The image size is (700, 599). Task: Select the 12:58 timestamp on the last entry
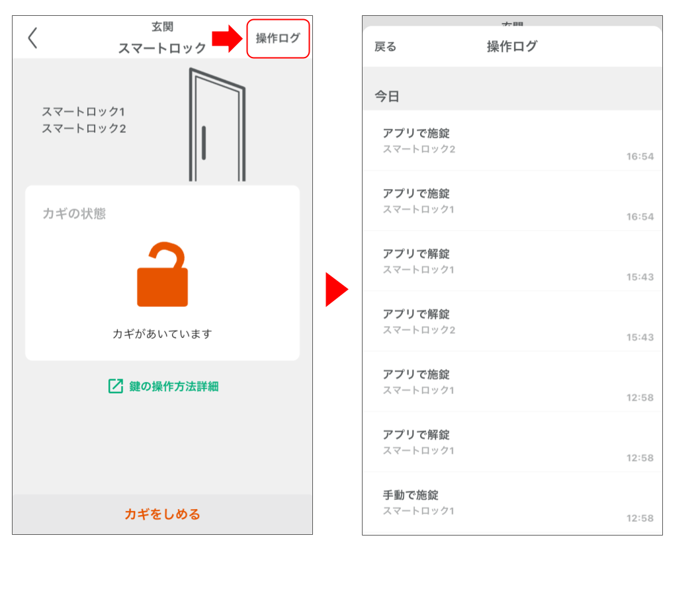point(640,519)
